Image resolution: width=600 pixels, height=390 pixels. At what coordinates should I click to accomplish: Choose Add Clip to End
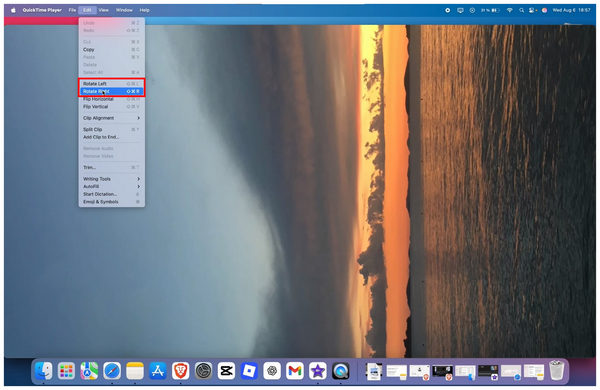coord(111,137)
